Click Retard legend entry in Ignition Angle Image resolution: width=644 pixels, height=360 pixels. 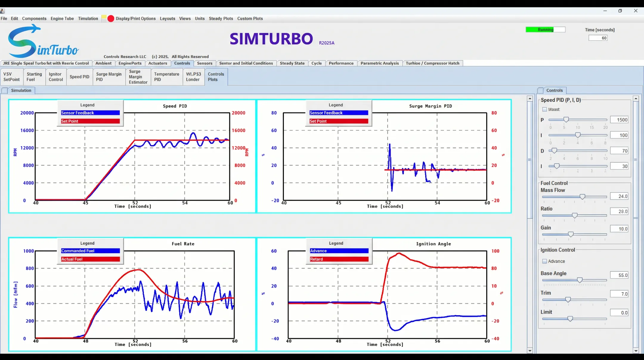point(339,259)
